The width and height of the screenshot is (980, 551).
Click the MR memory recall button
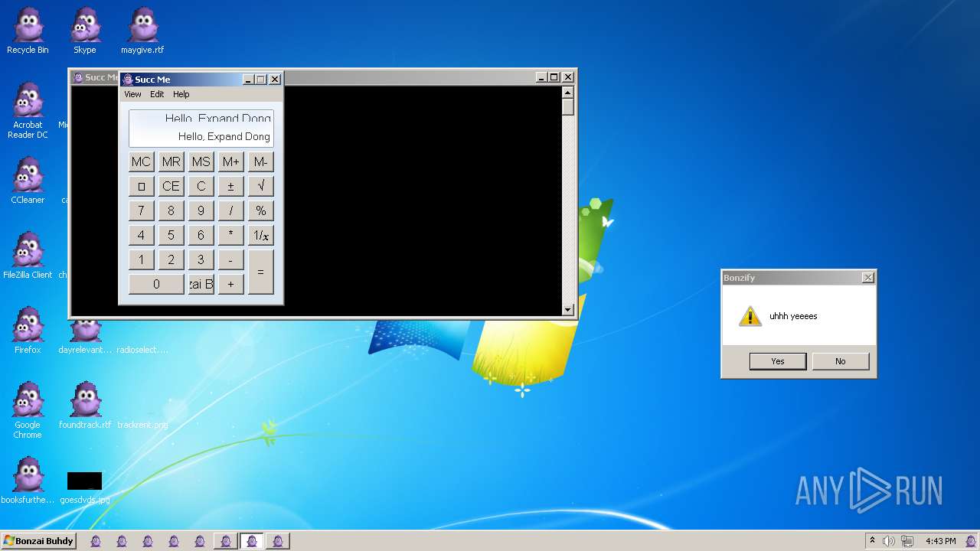(171, 161)
